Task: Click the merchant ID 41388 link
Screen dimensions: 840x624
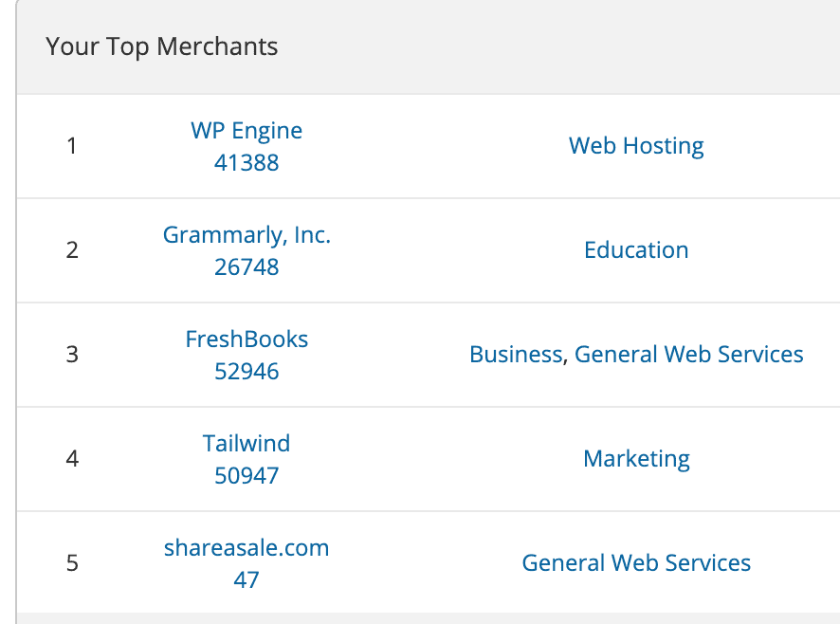Action: [247, 162]
